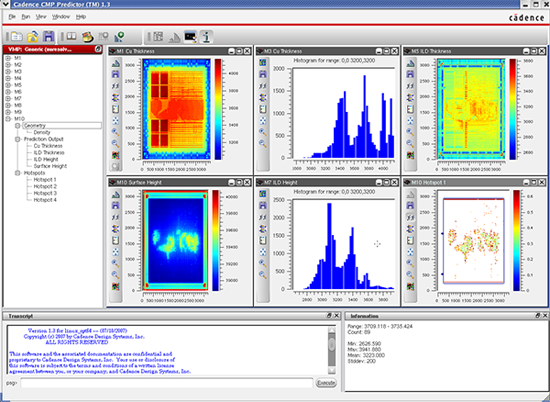Open the File menu

coord(12,17)
